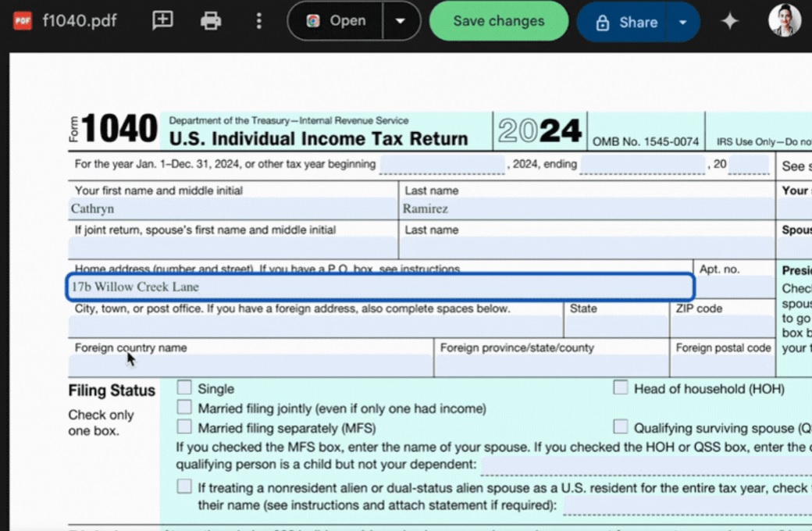Click the home address field

pyautogui.click(x=381, y=287)
